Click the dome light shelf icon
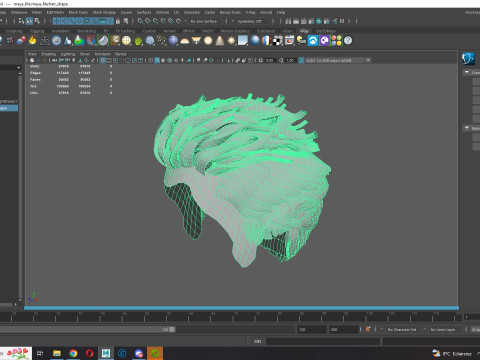The width and height of the screenshot is (480, 360). (185, 41)
